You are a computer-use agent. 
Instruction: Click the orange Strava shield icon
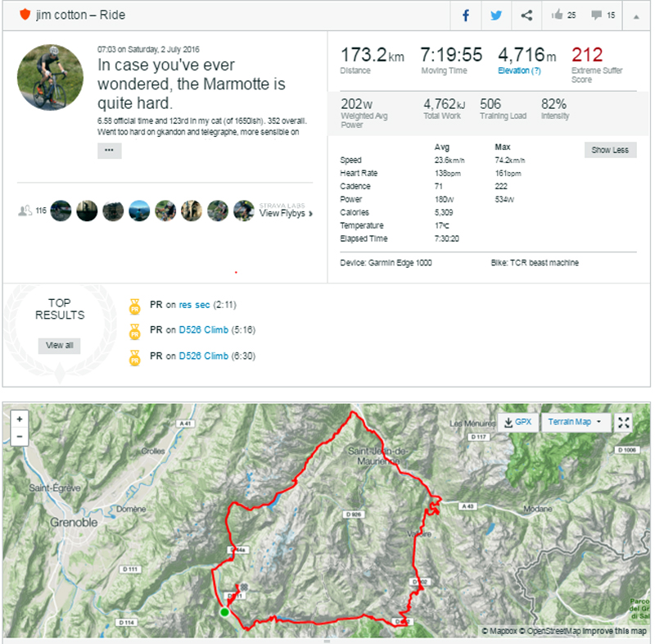coord(25,16)
